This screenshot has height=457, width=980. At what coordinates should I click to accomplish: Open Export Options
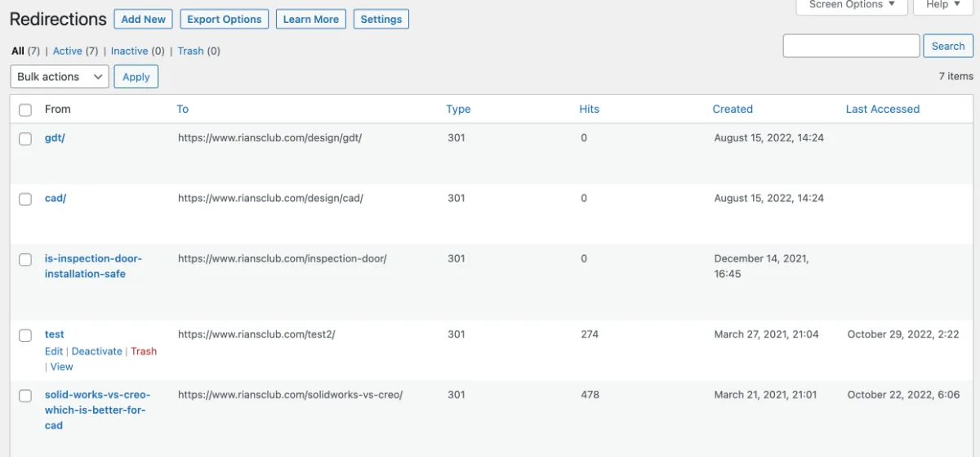coord(225,20)
